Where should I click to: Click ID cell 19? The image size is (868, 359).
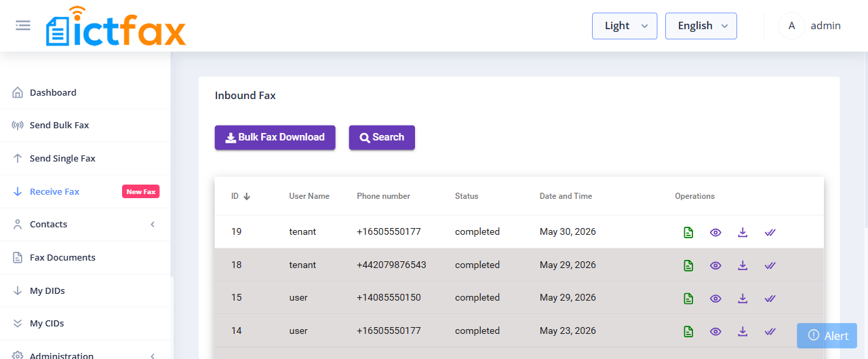click(236, 231)
